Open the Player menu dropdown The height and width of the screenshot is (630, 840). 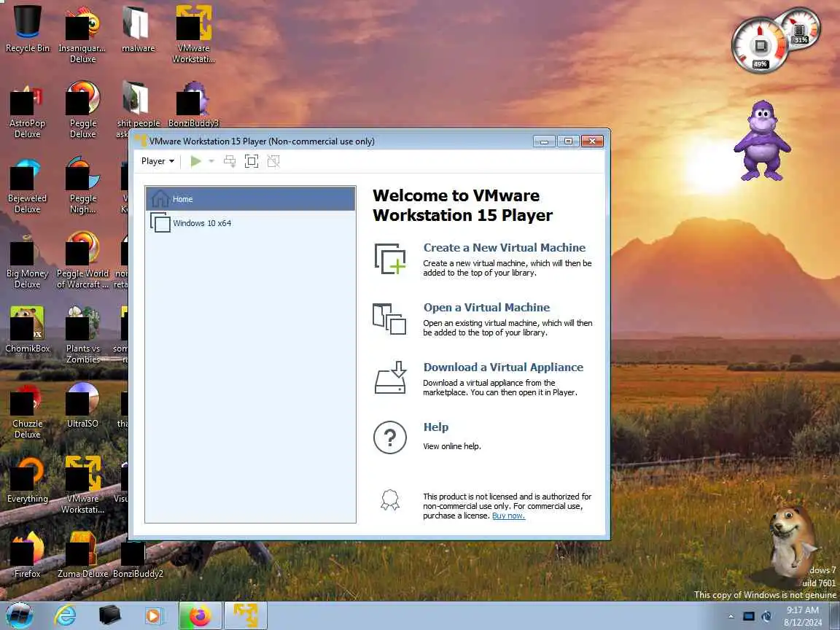click(157, 161)
